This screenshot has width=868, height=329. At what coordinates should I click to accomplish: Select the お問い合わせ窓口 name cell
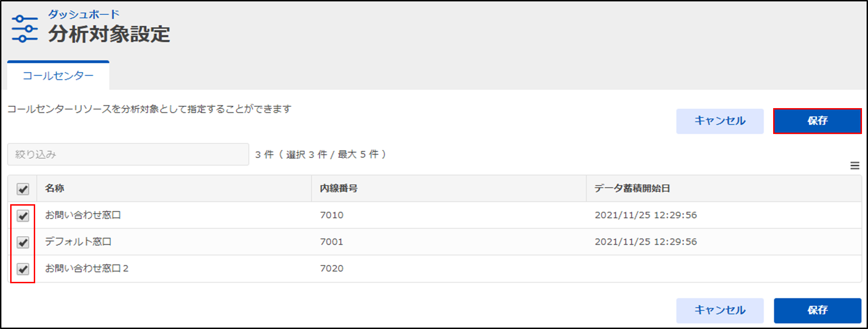click(83, 215)
